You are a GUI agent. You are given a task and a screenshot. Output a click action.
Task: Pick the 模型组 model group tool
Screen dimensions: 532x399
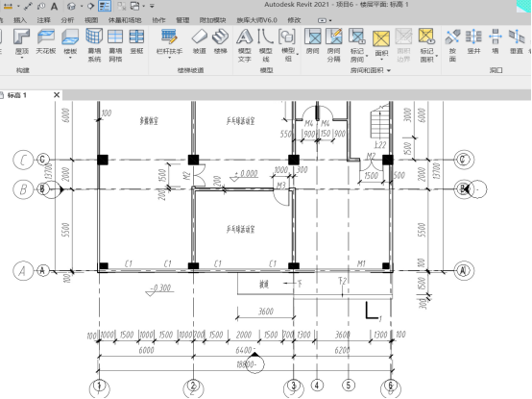(288, 45)
